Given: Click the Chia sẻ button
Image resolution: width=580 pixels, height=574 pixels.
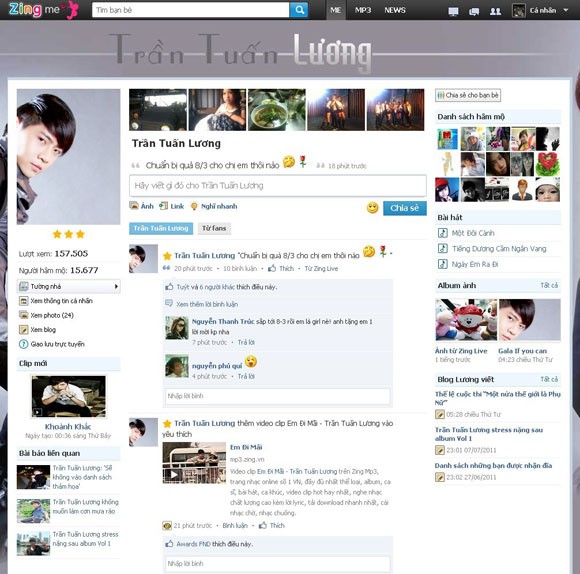Looking at the screenshot, I should point(404,208).
